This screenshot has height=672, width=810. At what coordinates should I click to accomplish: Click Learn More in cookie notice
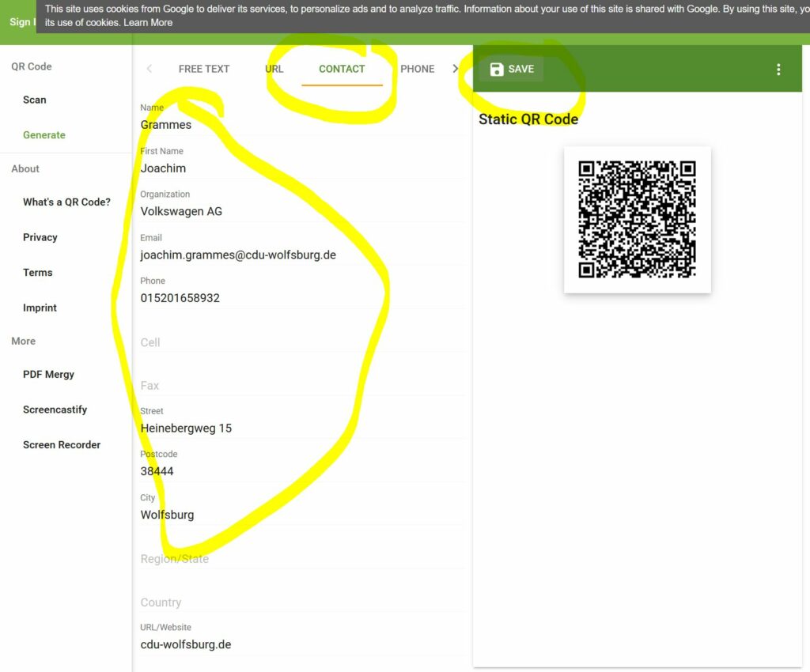point(148,22)
